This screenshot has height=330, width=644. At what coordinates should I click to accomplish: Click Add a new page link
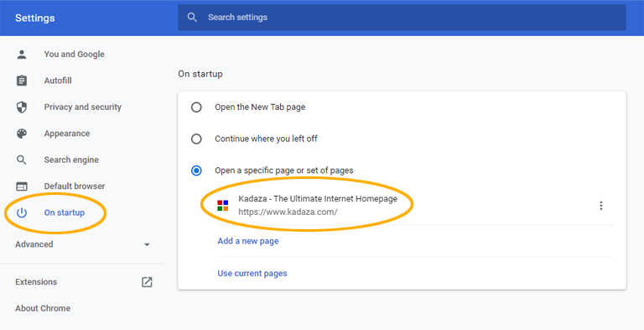click(248, 241)
